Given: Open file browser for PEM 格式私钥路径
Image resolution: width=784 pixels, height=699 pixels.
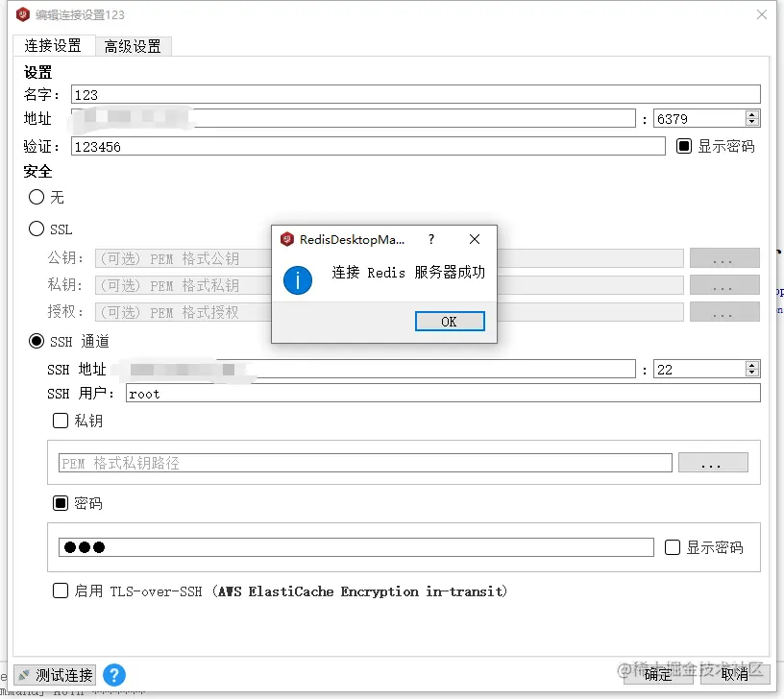Looking at the screenshot, I should pyautogui.click(x=713, y=463).
